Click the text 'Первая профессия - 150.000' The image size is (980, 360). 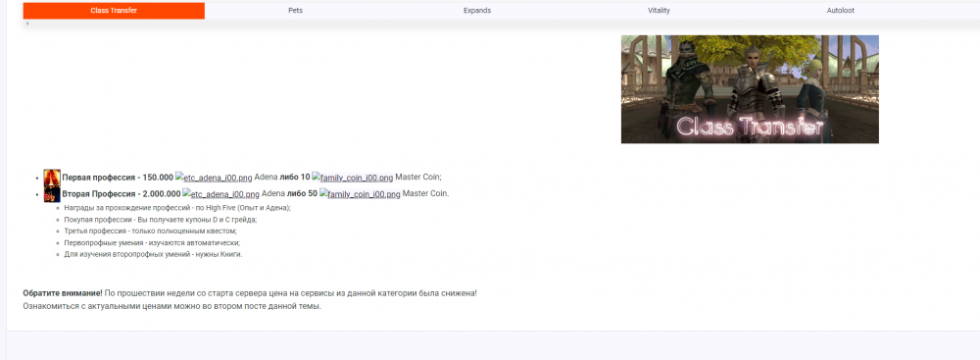pyautogui.click(x=118, y=178)
